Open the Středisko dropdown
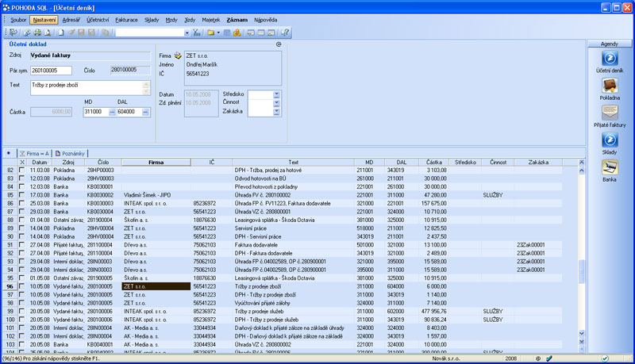635x364 pixels. pyautogui.click(x=276, y=94)
